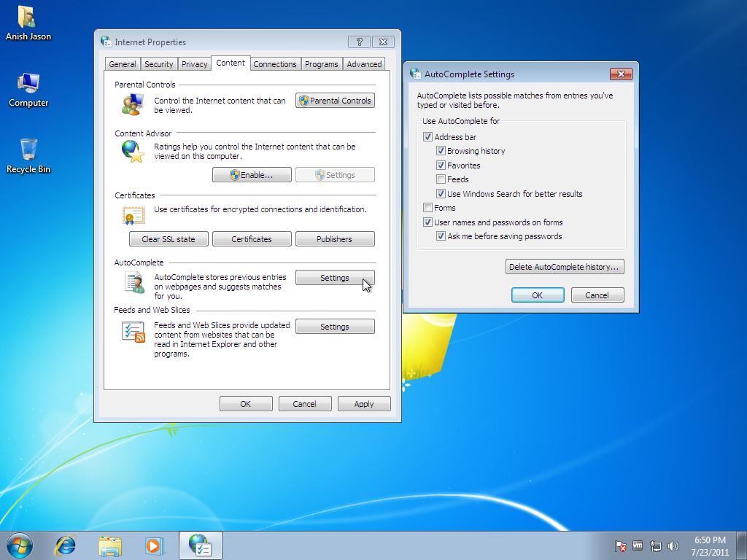This screenshot has height=560, width=747.
Task: Enable the Forms checkbox
Action: [427, 208]
